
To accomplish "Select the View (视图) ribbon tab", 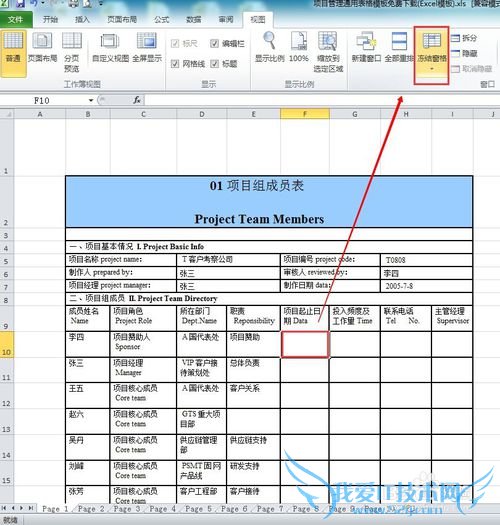I will click(x=258, y=19).
